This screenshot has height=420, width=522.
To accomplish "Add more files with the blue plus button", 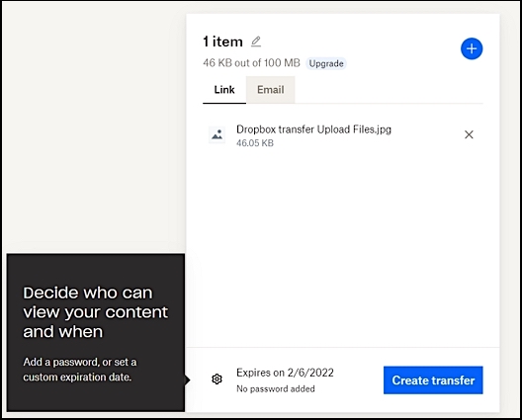I will tap(472, 49).
